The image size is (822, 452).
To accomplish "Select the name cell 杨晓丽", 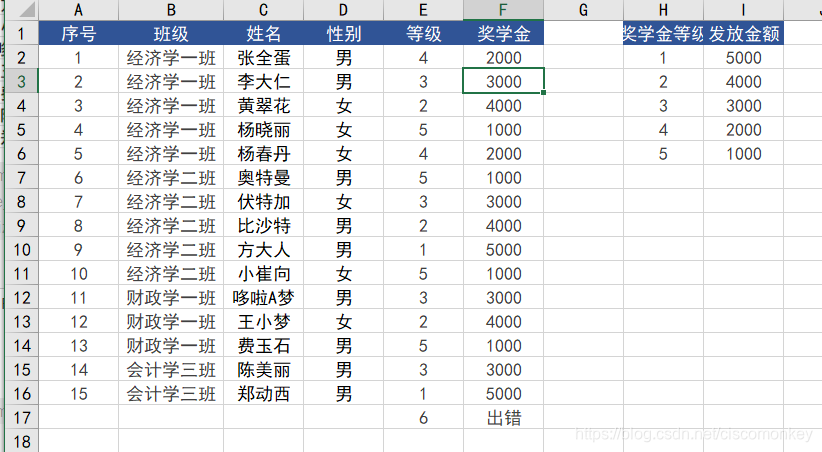I will [264, 130].
